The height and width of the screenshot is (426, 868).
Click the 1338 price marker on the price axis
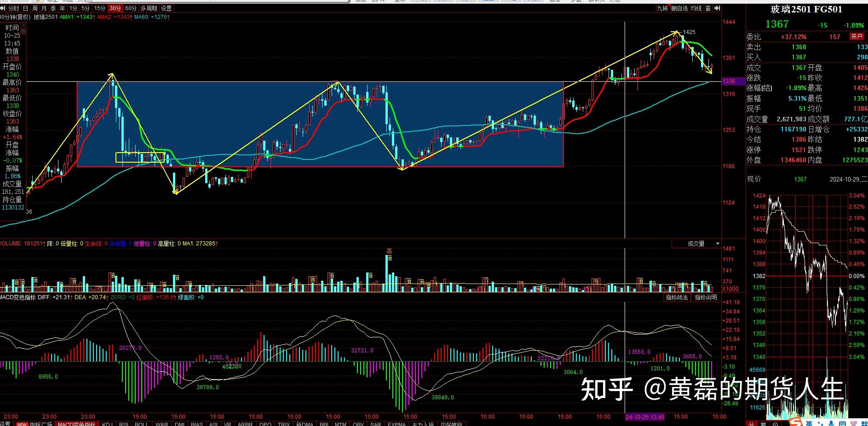(x=729, y=81)
